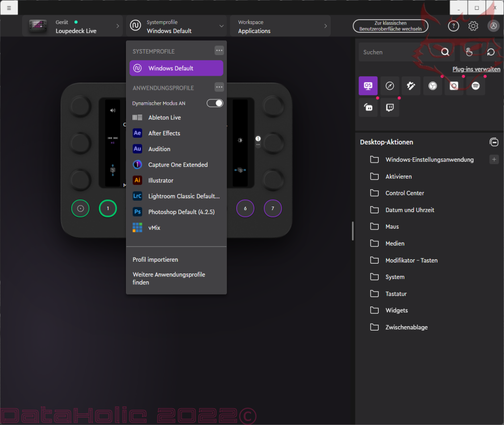Select the compass navigation plugin icon
This screenshot has width=504, height=425.
(x=390, y=86)
